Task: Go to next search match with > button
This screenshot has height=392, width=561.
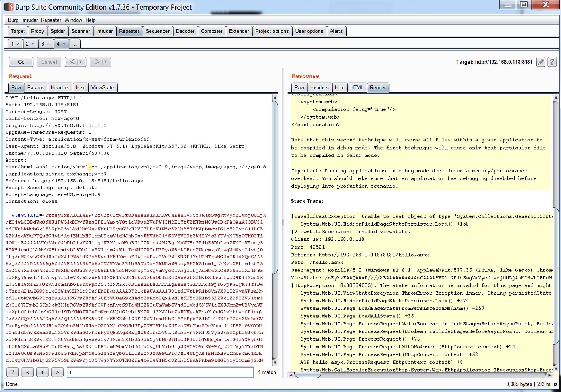Action: (x=57, y=372)
